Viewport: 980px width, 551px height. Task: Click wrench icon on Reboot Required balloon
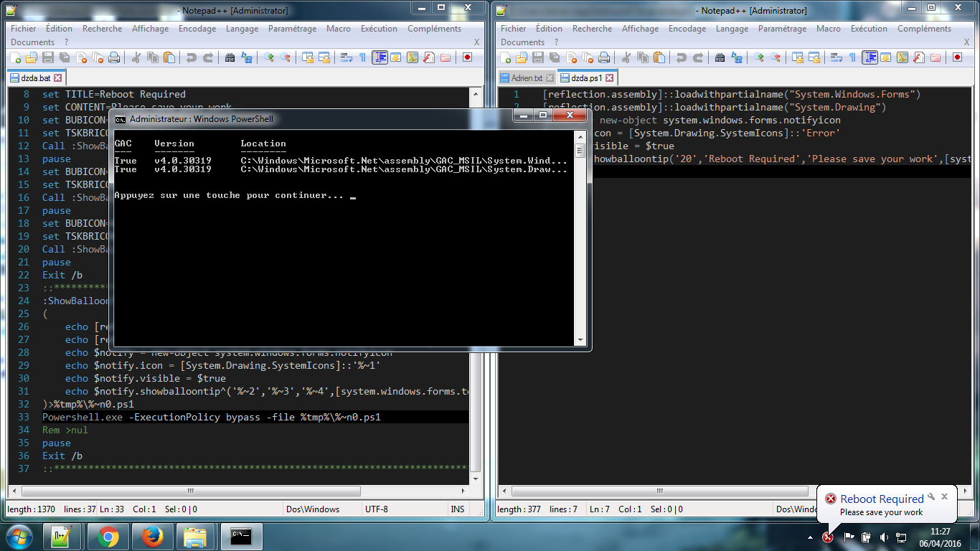coord(931,496)
